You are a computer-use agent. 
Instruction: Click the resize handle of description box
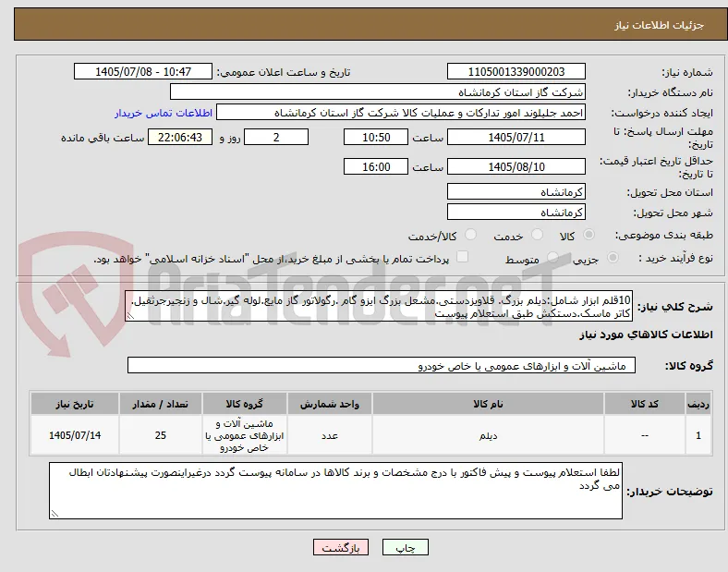(x=130, y=316)
